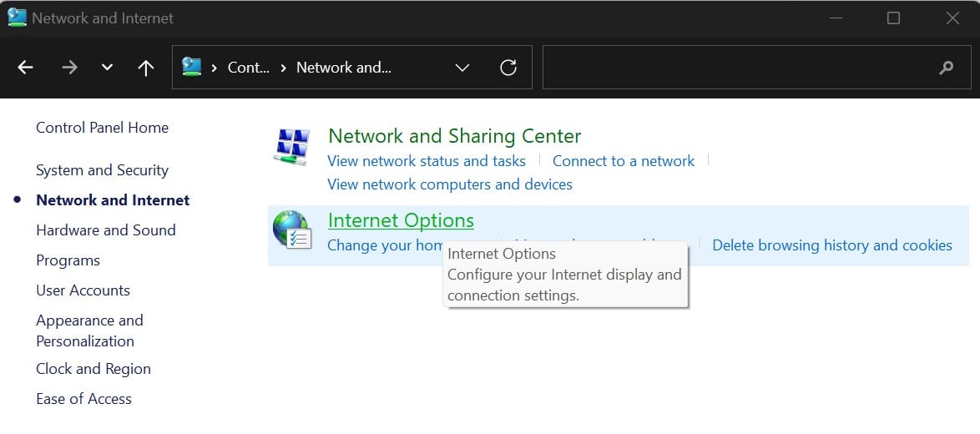The height and width of the screenshot is (434, 980).
Task: Close the Network and Internet window
Action: (x=952, y=18)
